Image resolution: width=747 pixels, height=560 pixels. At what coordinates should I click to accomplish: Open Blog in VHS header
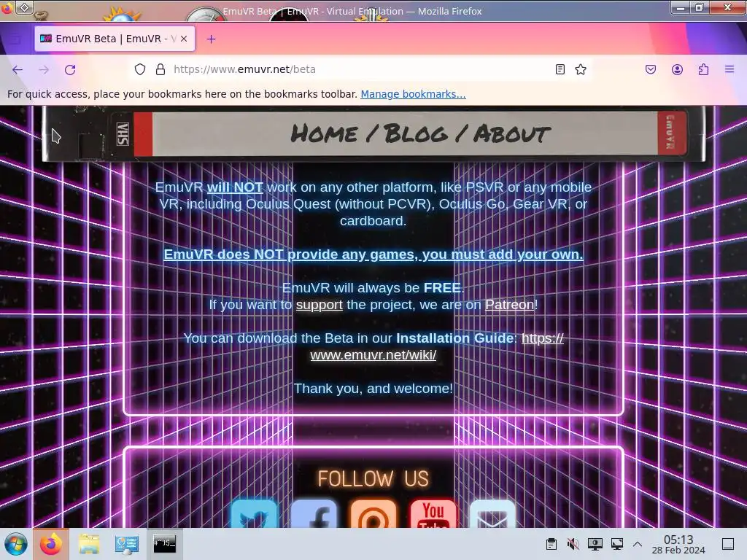416,133
